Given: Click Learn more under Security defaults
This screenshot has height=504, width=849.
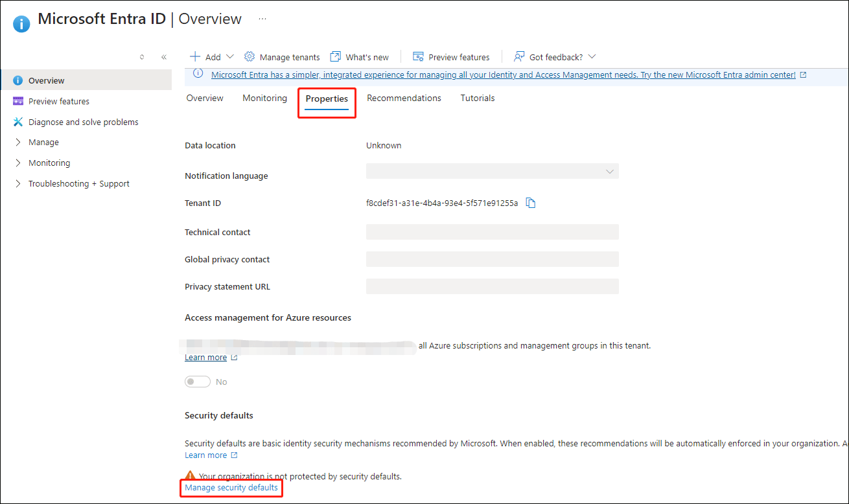Looking at the screenshot, I should point(205,455).
